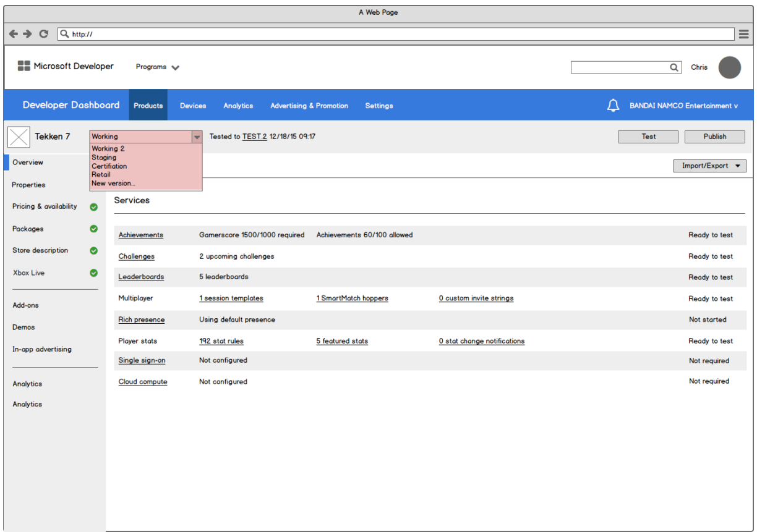
Task: Open Pricing & availability in sidebar
Action: 45,206
